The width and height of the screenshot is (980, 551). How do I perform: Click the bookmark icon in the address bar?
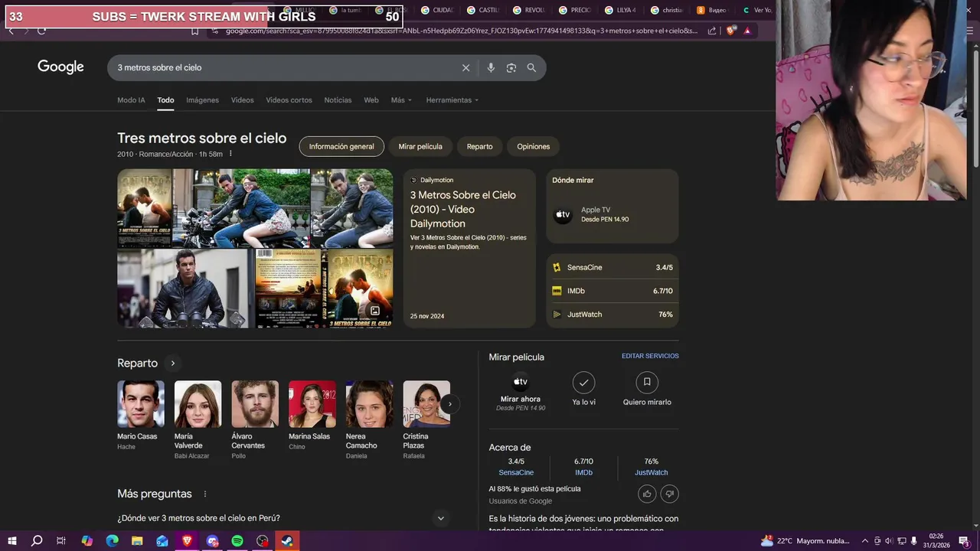[x=194, y=31]
